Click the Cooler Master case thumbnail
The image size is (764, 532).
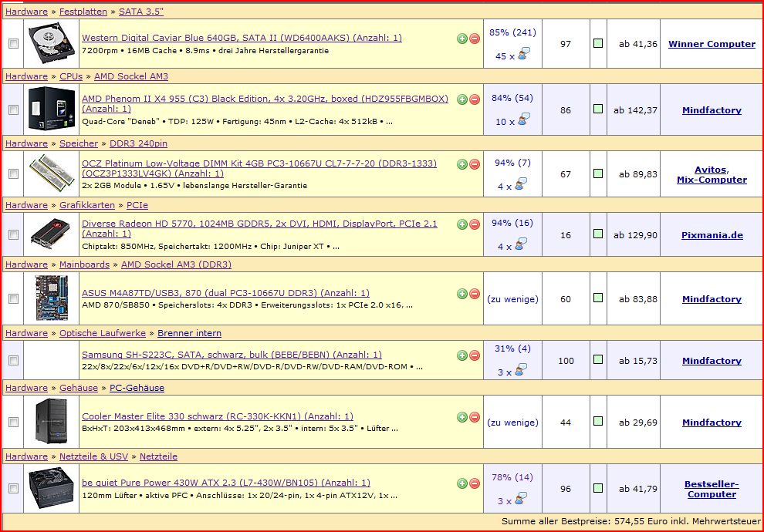pos(51,422)
